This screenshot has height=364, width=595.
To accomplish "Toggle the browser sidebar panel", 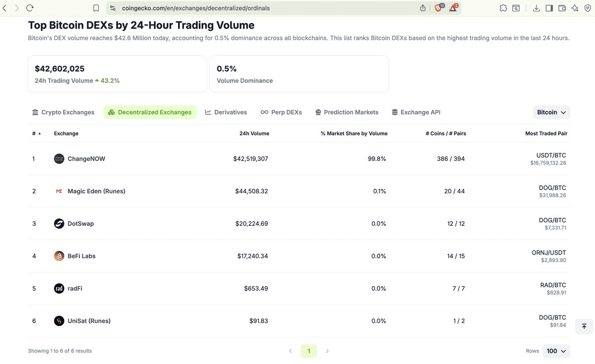I will click(549, 8).
